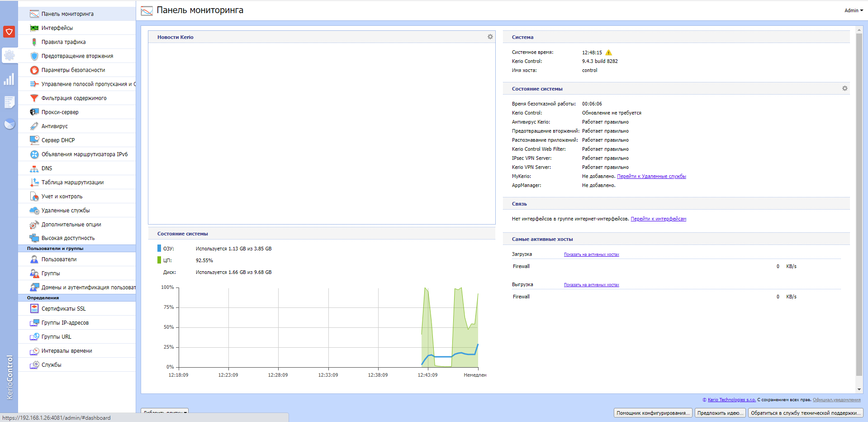This screenshot has height=422, width=868.
Task: Click the blue shield icon for Предотвращение вторжения
Action: (34, 56)
